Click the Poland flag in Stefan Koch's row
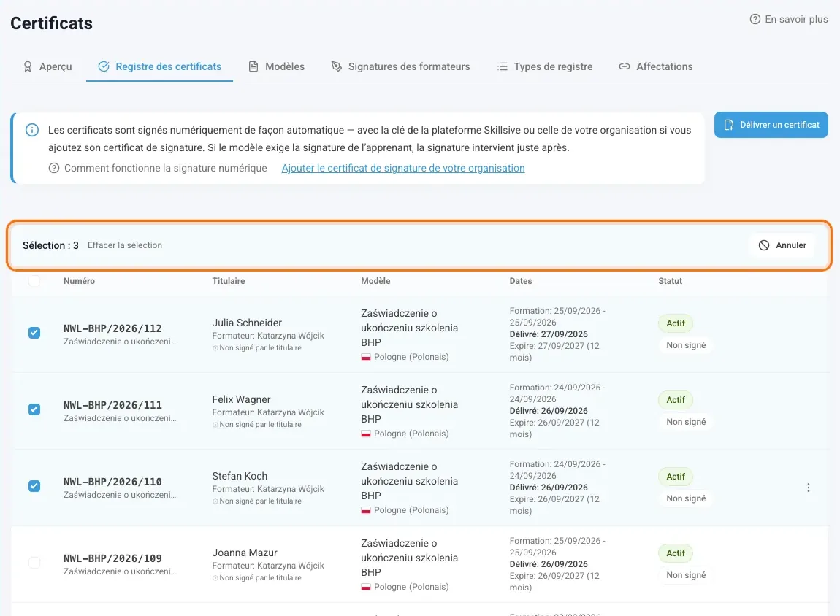Screen dimensions: 840x616 click(366, 510)
